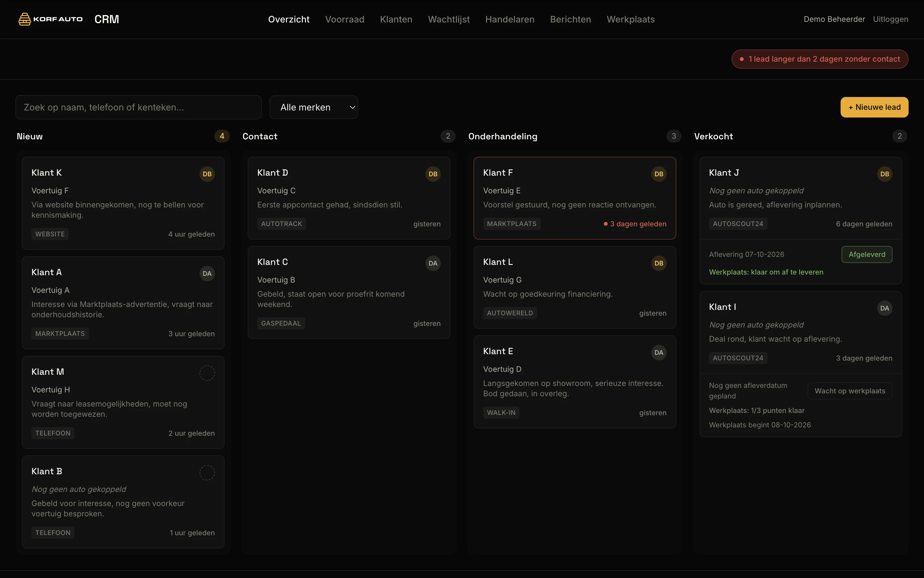
Task: Click the Uitloggen link
Action: click(x=890, y=19)
